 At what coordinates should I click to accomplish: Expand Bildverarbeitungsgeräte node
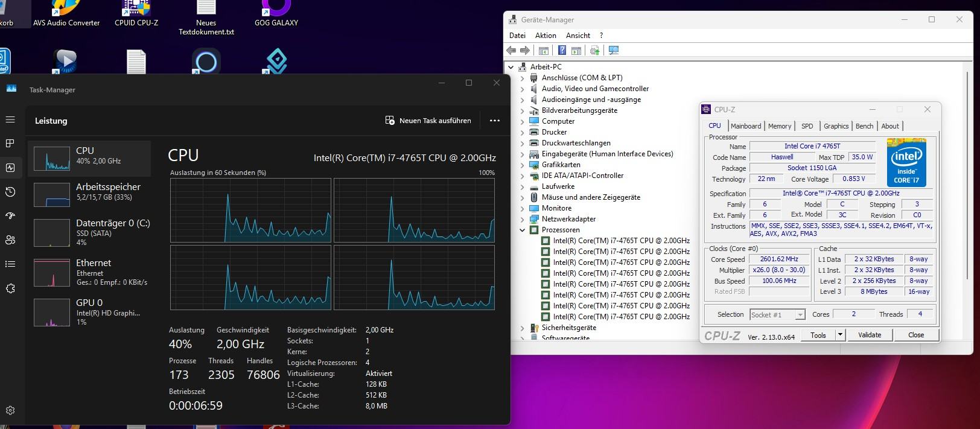tap(523, 110)
